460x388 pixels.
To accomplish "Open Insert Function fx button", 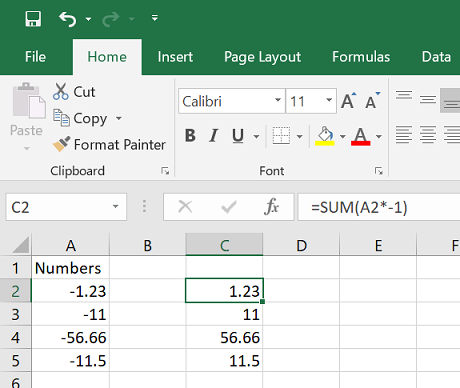I will [x=271, y=207].
